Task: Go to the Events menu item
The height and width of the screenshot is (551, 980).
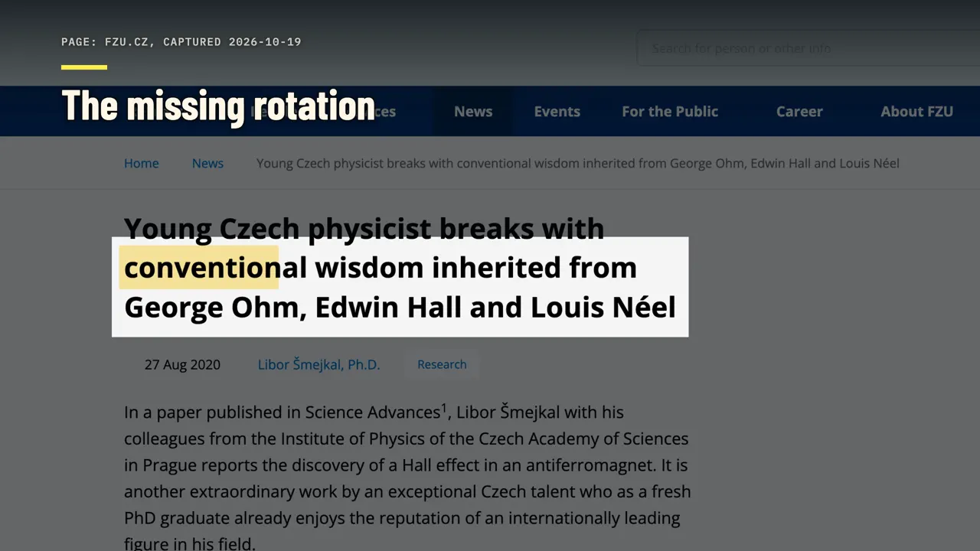Action: tap(557, 111)
